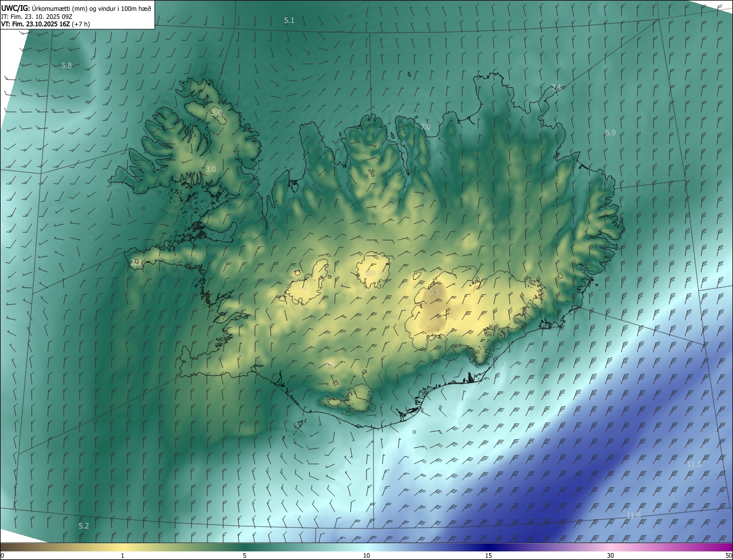
Task: Click the 5.1 value label on the map
Action: coord(289,21)
